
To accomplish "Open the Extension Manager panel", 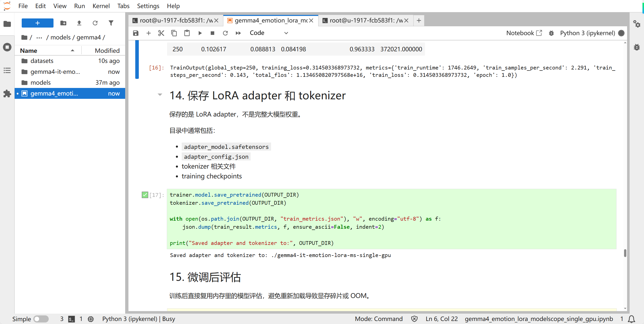I will (x=7, y=94).
